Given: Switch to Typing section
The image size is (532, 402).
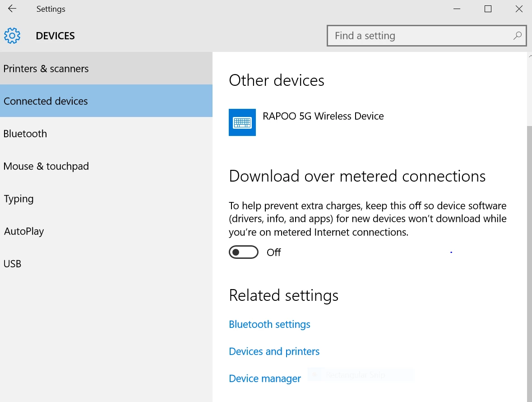Looking at the screenshot, I should coord(19,199).
